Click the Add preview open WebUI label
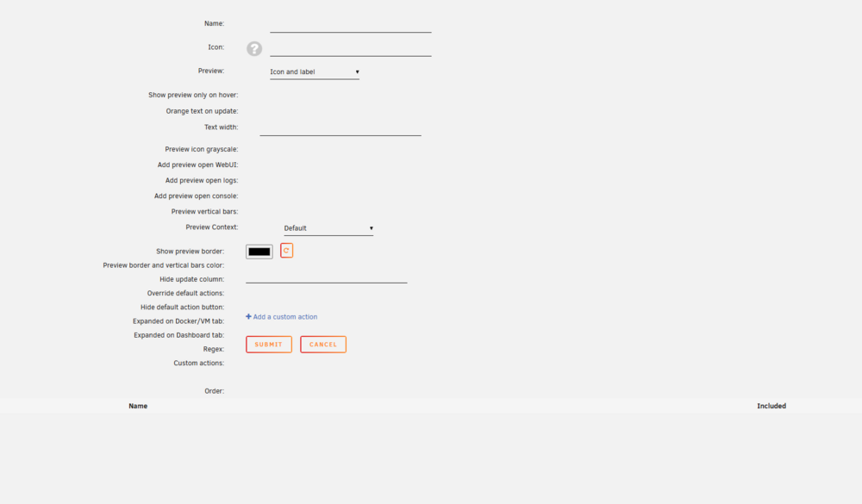862x504 pixels. (x=197, y=165)
